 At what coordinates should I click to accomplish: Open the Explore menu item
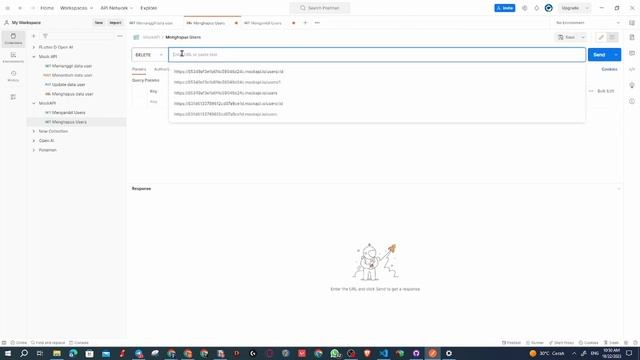149,8
